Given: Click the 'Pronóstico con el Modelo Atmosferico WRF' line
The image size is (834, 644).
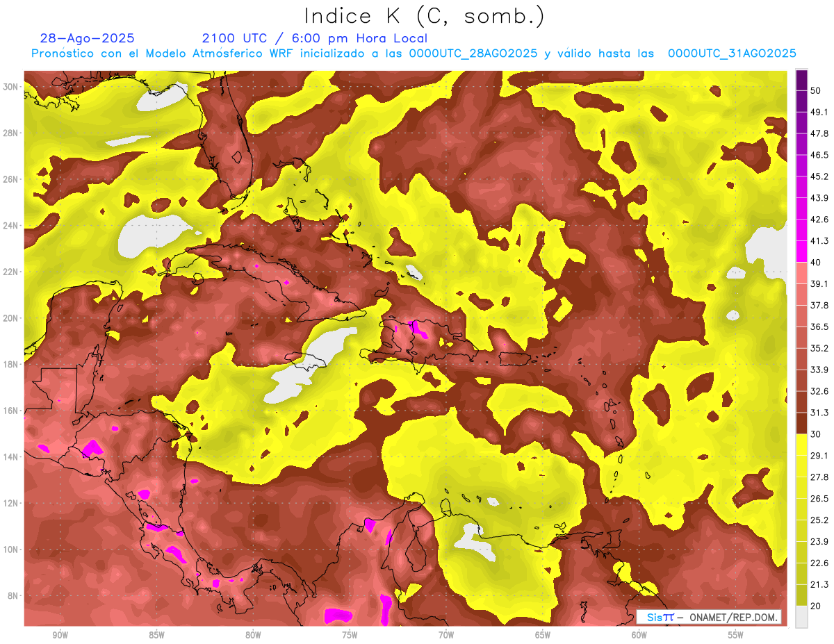Looking at the screenshot, I should click(414, 53).
